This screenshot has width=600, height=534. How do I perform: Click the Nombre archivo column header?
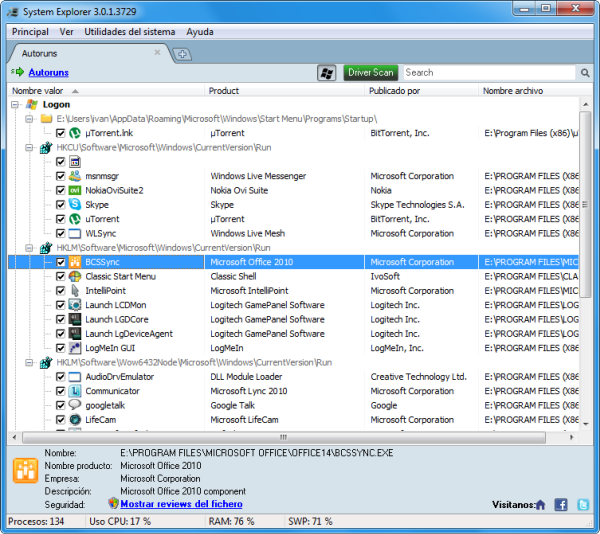[x=536, y=91]
